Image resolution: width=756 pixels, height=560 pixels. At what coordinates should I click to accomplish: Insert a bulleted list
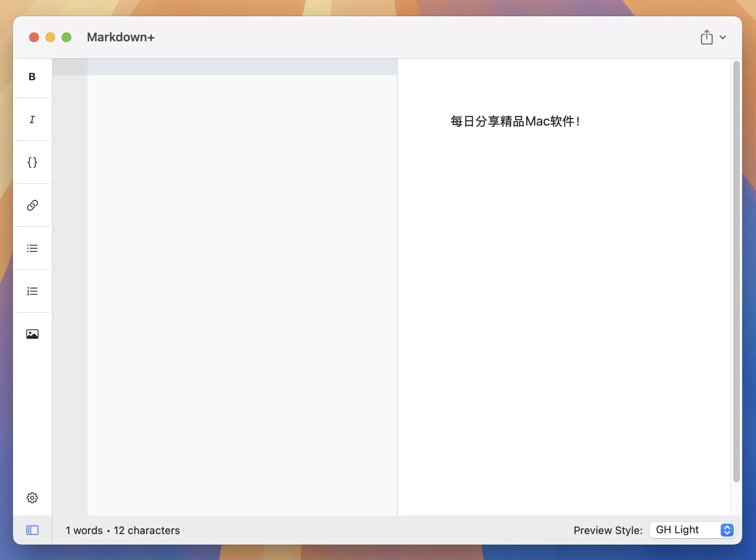(x=32, y=248)
